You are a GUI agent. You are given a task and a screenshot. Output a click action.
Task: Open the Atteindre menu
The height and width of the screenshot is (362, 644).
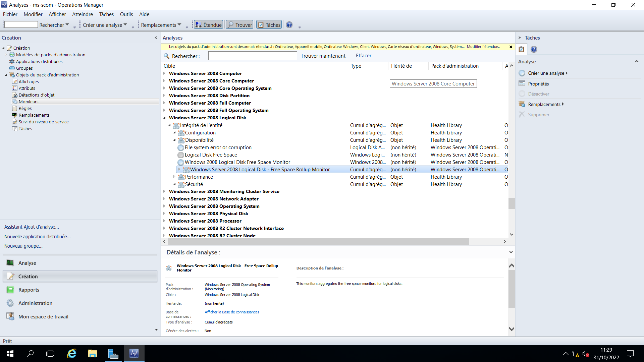[82, 14]
